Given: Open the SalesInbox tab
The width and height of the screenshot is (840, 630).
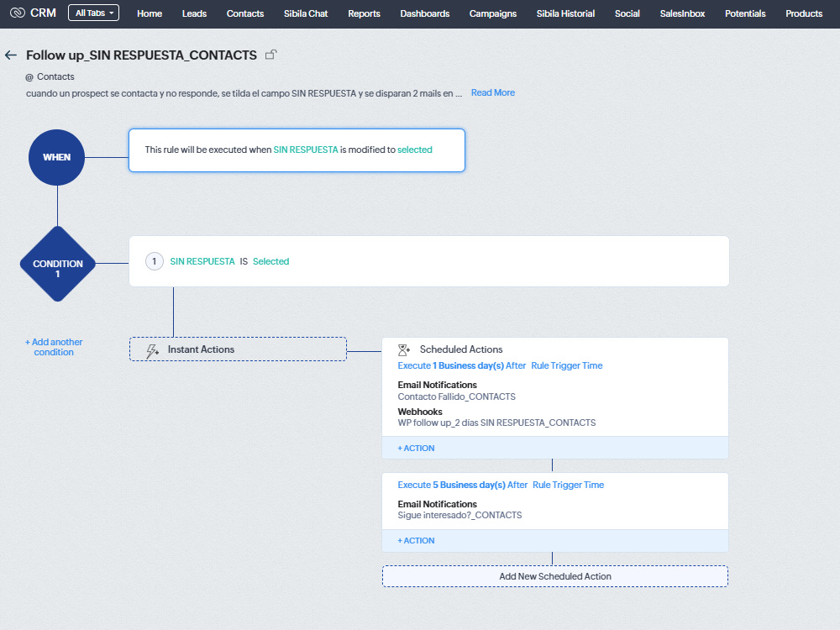Looking at the screenshot, I should [x=682, y=13].
